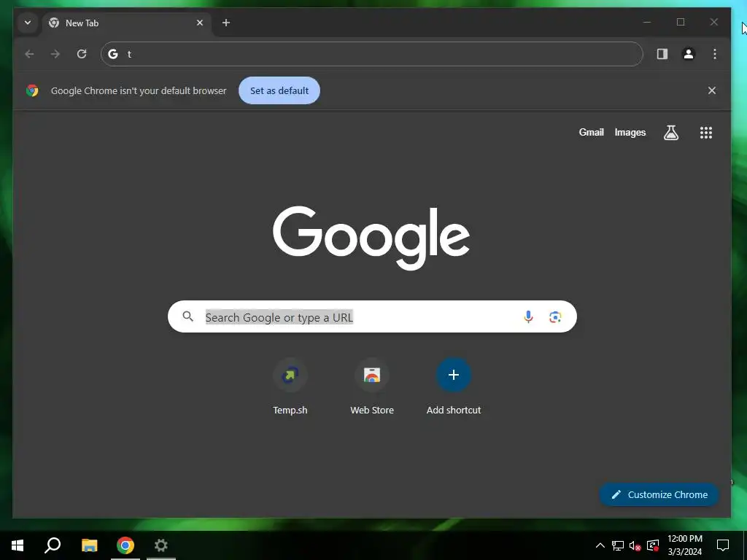
Task: Click the Chrome logo in the default-browser infobar
Action: [x=32, y=90]
